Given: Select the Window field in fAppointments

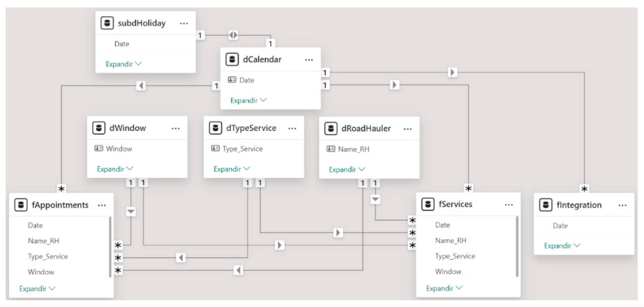Looking at the screenshot, I should [41, 272].
